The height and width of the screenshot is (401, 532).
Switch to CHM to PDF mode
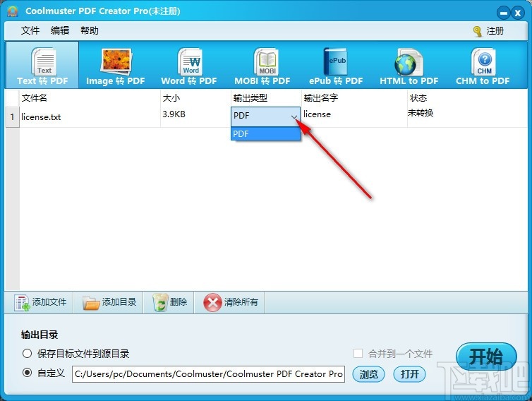483,65
